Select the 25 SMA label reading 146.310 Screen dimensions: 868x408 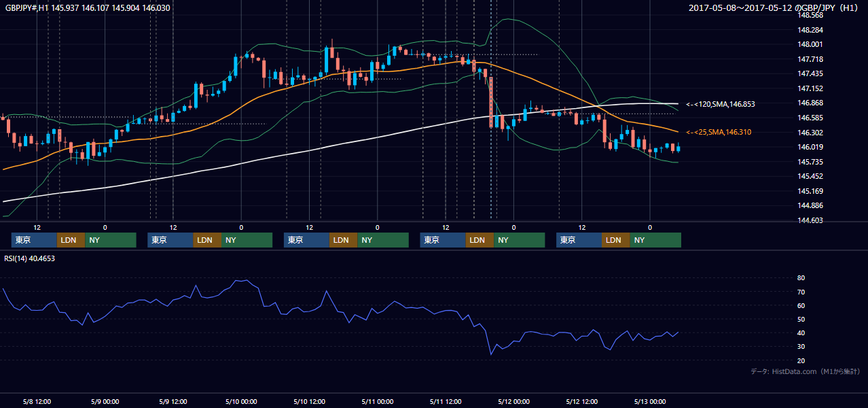[718, 132]
